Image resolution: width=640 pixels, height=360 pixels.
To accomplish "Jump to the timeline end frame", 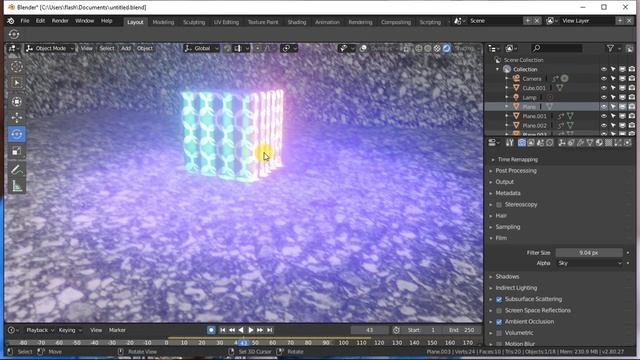I will click(x=269, y=330).
